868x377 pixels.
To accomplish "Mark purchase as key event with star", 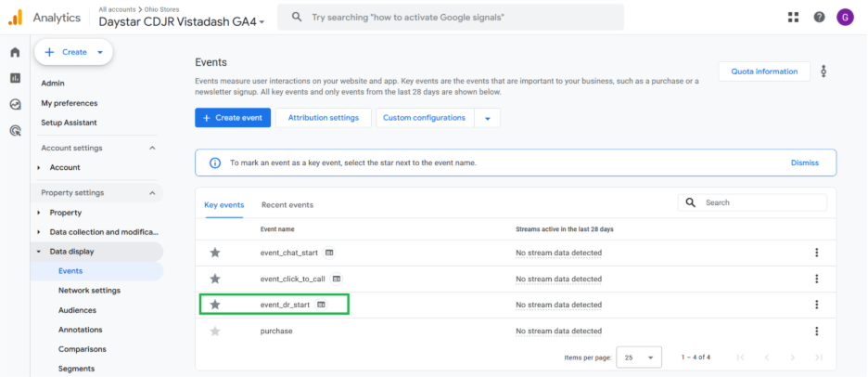I will [215, 331].
